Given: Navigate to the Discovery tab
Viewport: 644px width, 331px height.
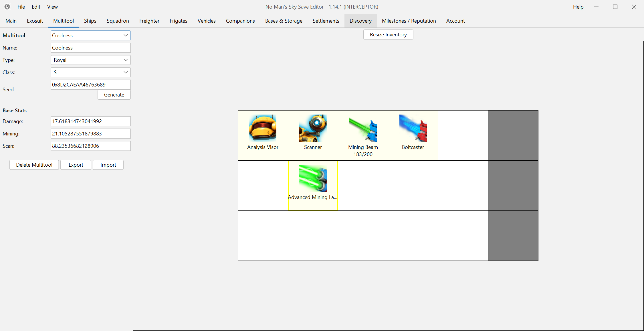Looking at the screenshot, I should coord(360,20).
